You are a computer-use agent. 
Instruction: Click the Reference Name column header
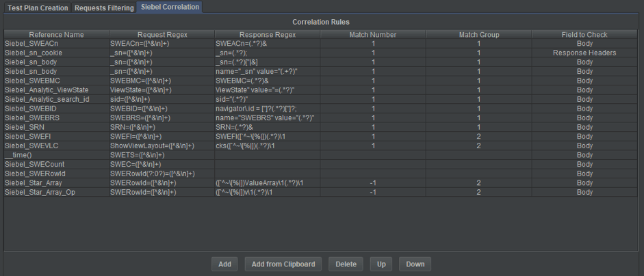(57, 34)
